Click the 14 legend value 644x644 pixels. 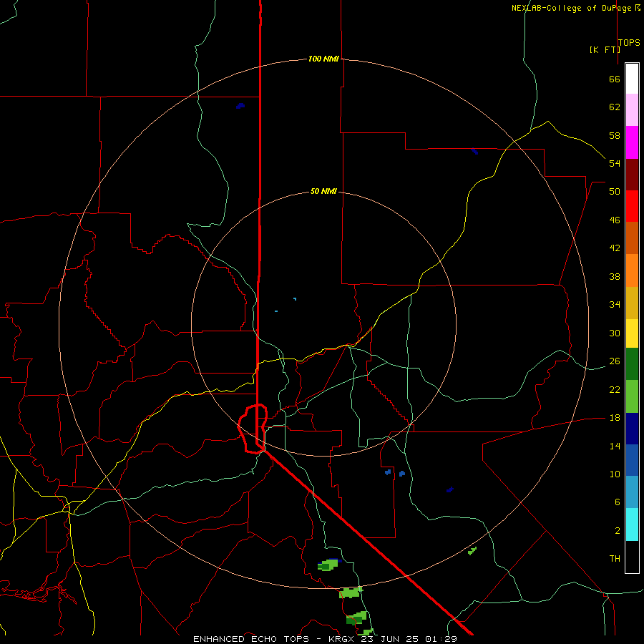click(x=615, y=446)
